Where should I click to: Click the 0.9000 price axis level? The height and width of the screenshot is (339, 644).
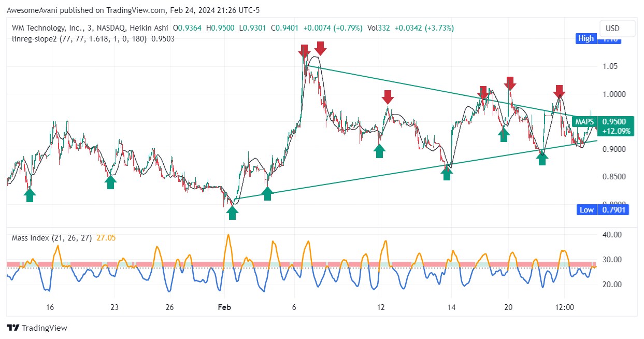[613, 149]
